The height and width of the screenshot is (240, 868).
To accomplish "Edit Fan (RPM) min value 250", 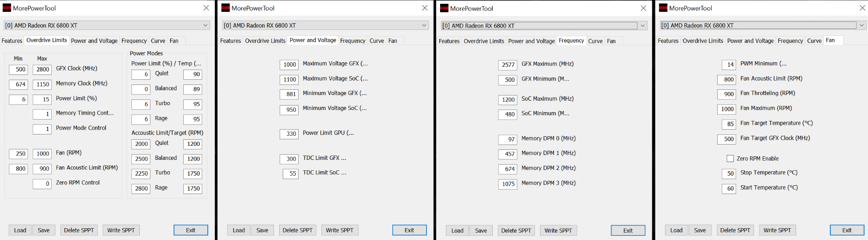I will pyautogui.click(x=18, y=154).
